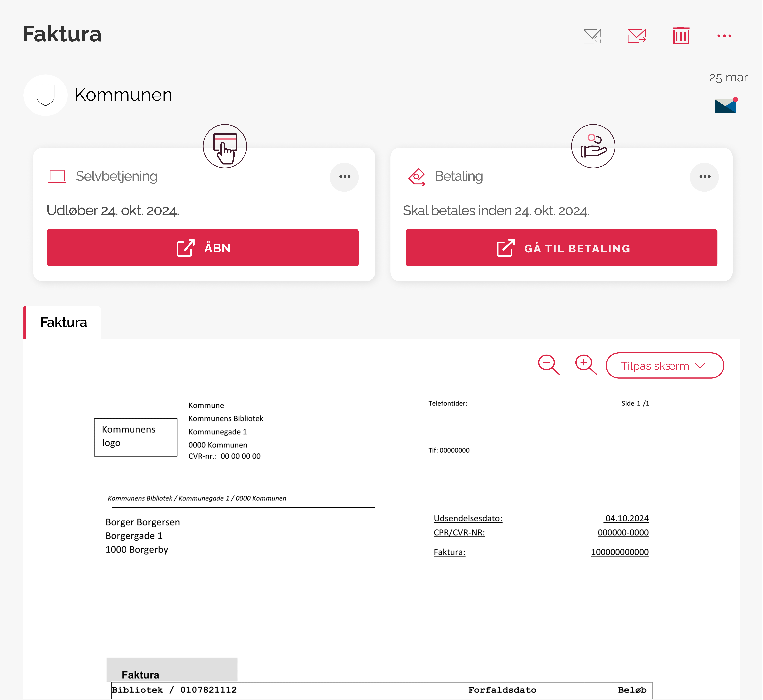Open top-right three-dot more menu

[724, 36]
